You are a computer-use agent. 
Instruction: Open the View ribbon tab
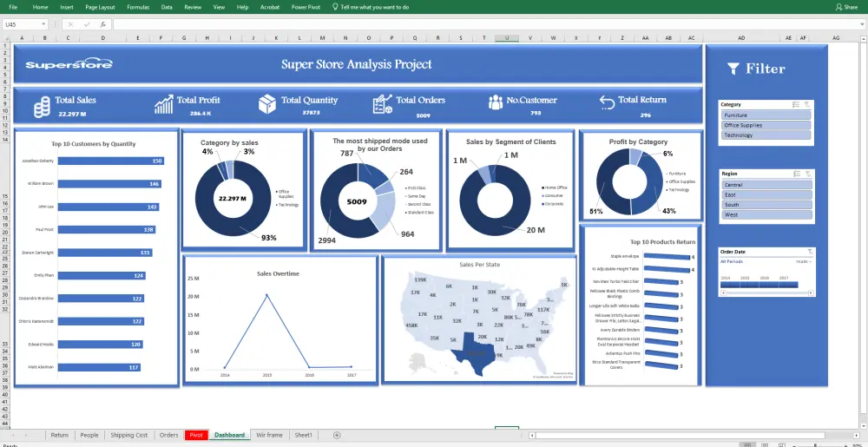[x=220, y=7]
